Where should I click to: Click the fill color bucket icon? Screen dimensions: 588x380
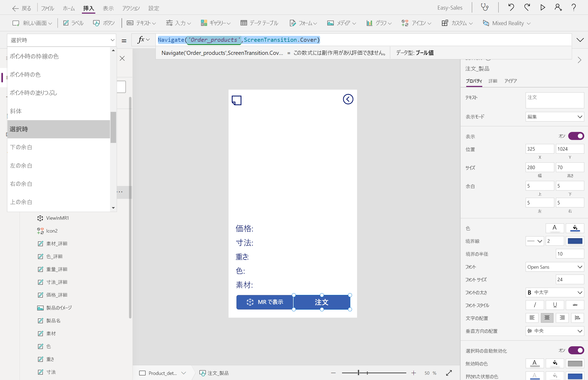click(575, 228)
